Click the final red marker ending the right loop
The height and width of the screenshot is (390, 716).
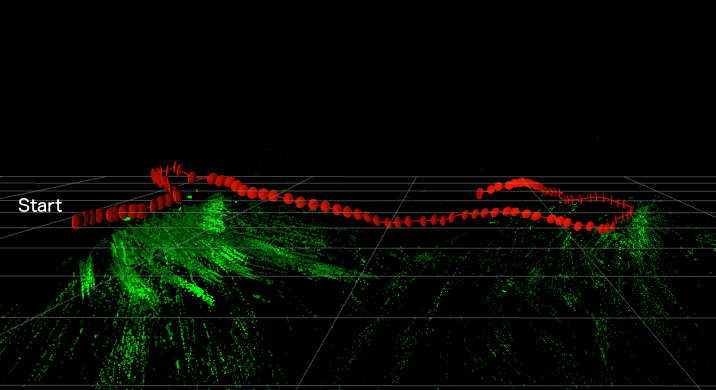479,193
